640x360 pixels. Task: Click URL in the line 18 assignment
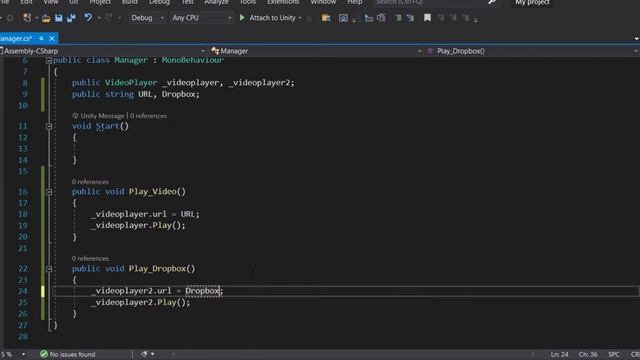coord(188,214)
